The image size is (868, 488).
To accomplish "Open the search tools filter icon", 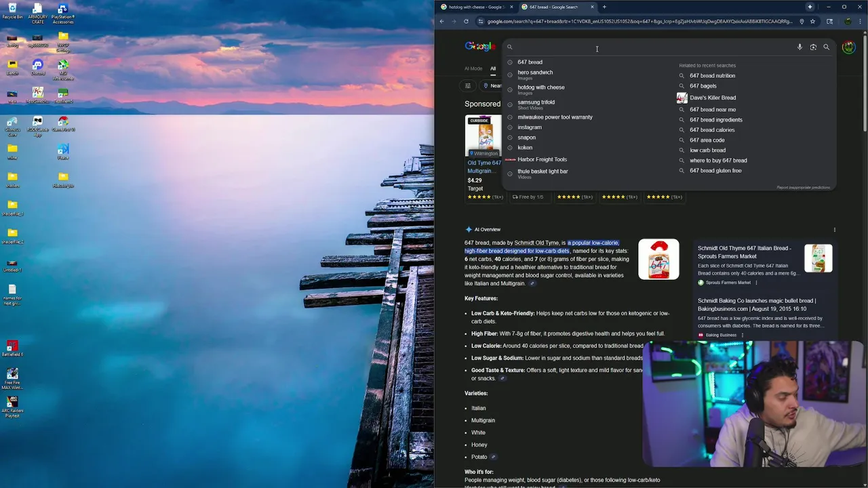I will click(467, 85).
